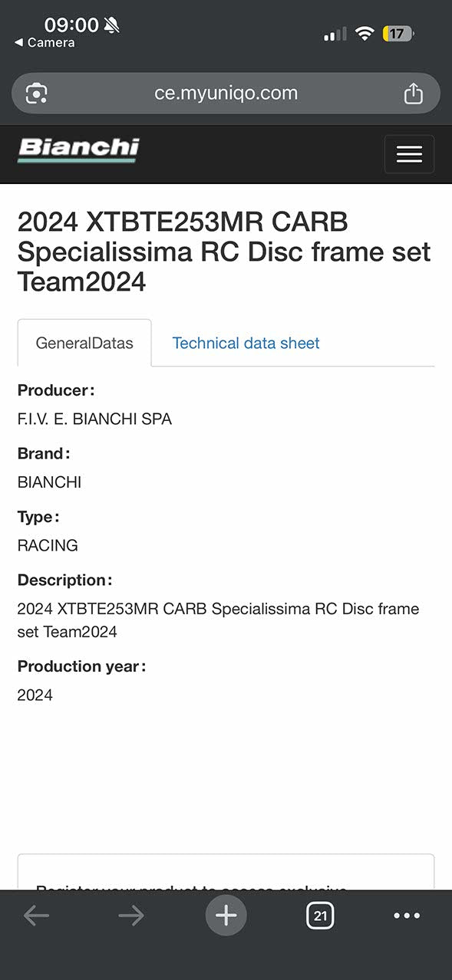Tap the battery indicator showing 17 percent
452x980 pixels.
pos(398,33)
